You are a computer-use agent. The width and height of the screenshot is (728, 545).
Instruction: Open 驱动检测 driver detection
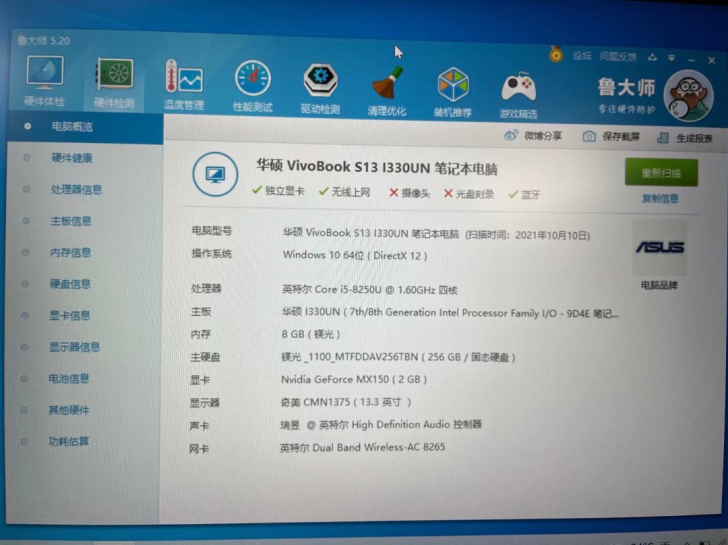[x=320, y=88]
